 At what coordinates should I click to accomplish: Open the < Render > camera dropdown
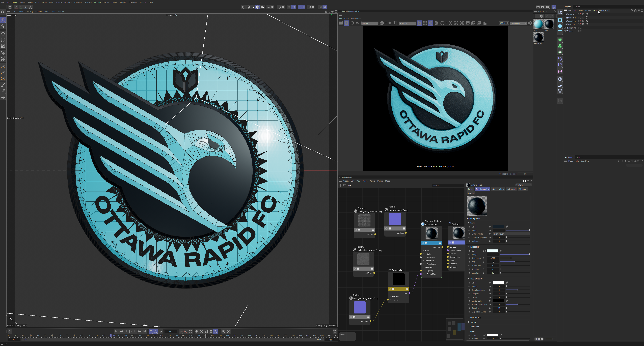pos(408,23)
